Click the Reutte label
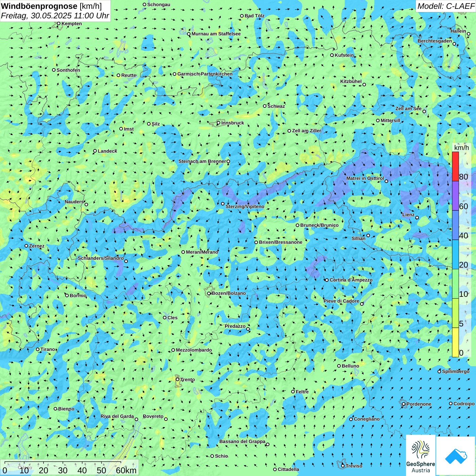This screenshot has width=476, height=476. pos(129,75)
